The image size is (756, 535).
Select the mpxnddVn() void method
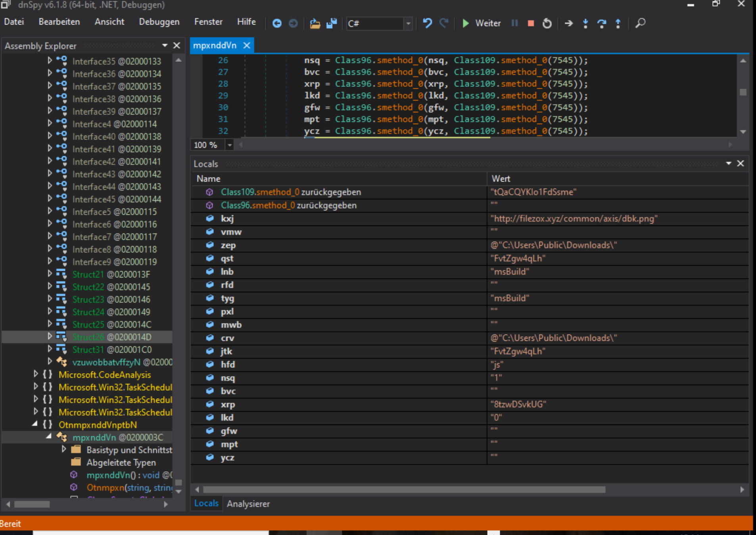pos(129,475)
